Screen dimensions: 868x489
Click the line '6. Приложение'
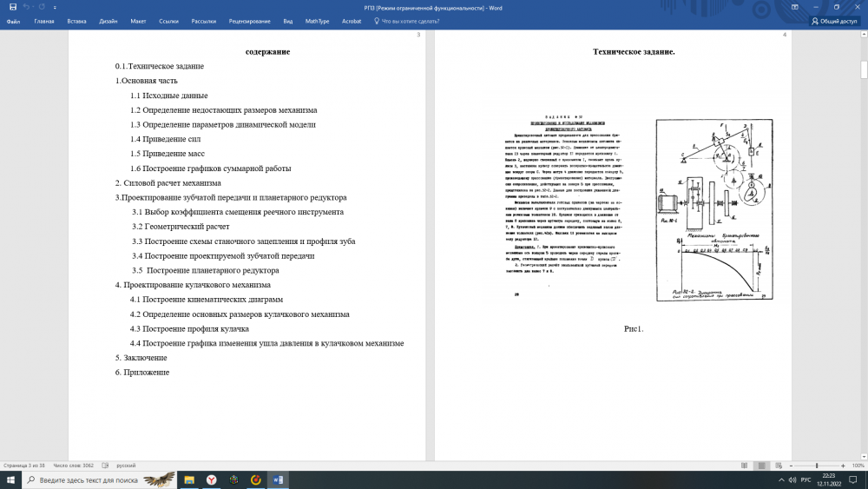142,372
